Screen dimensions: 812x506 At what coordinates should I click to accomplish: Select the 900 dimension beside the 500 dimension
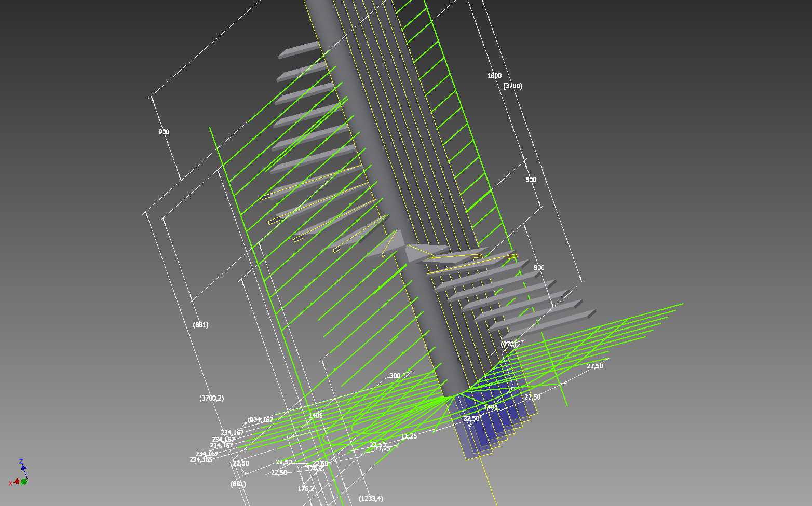point(539,268)
